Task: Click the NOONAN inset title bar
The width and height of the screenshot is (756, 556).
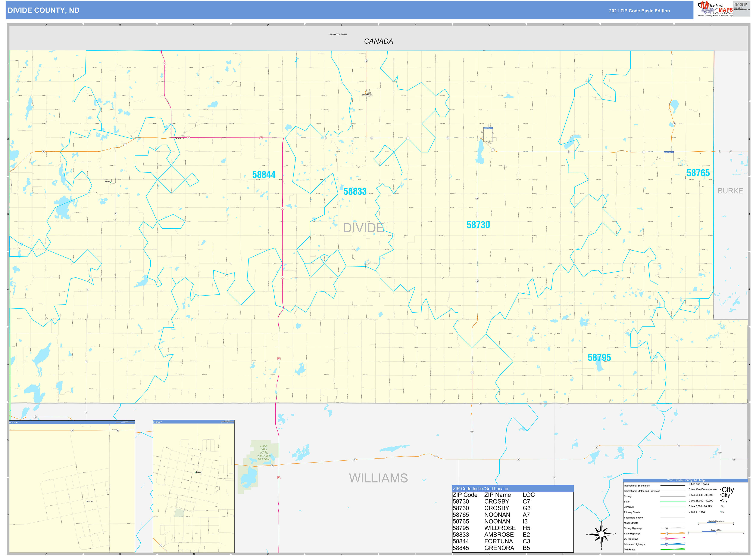Action: tap(72, 422)
